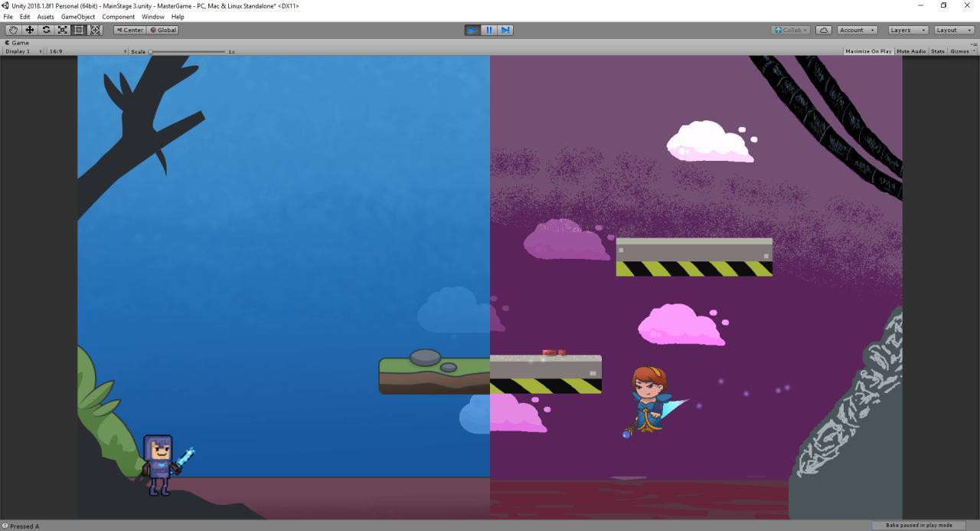Toggle Gizmos in the Game view

point(962,51)
